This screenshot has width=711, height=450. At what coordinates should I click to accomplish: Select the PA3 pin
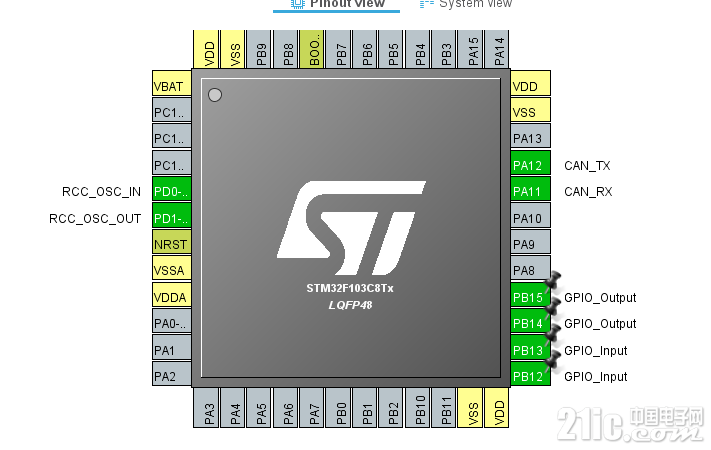[x=206, y=407]
